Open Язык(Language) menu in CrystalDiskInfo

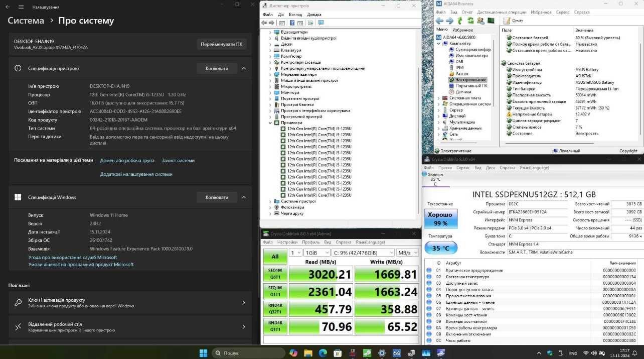pos(534,168)
